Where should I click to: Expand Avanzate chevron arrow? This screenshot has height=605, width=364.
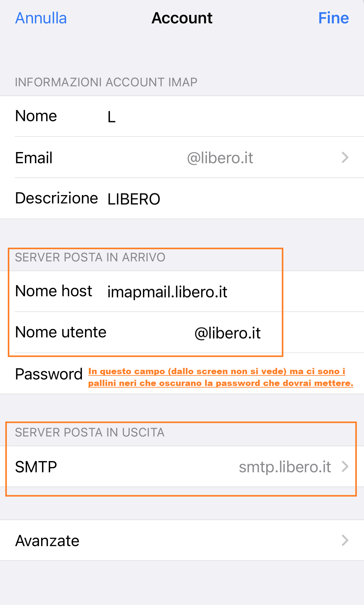[345, 540]
